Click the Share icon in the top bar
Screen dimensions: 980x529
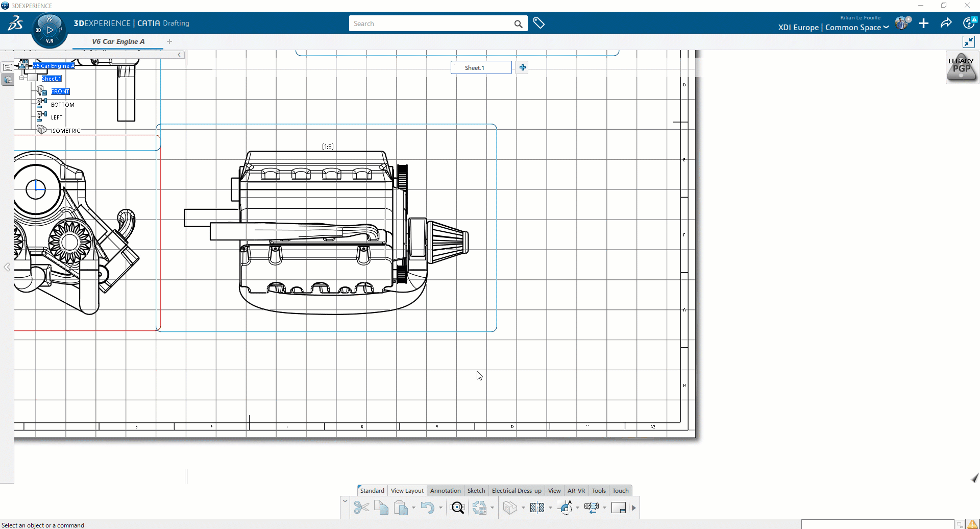click(x=946, y=23)
